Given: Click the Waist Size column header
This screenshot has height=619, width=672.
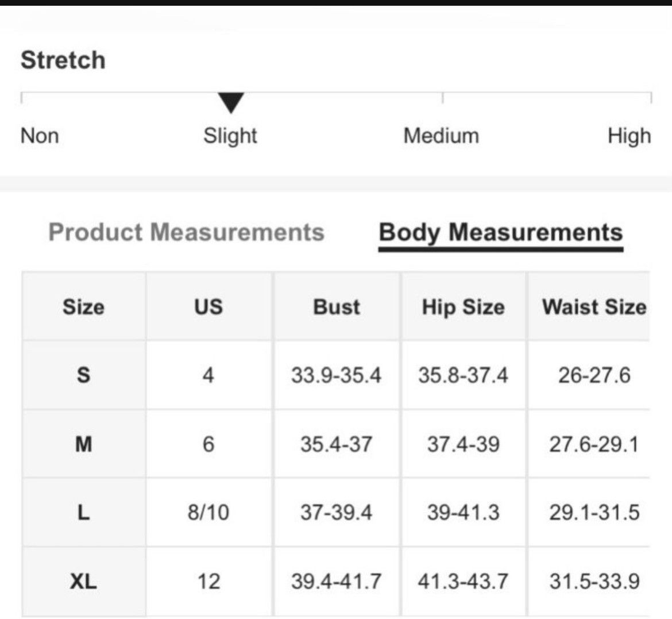Looking at the screenshot, I should coord(594,307).
